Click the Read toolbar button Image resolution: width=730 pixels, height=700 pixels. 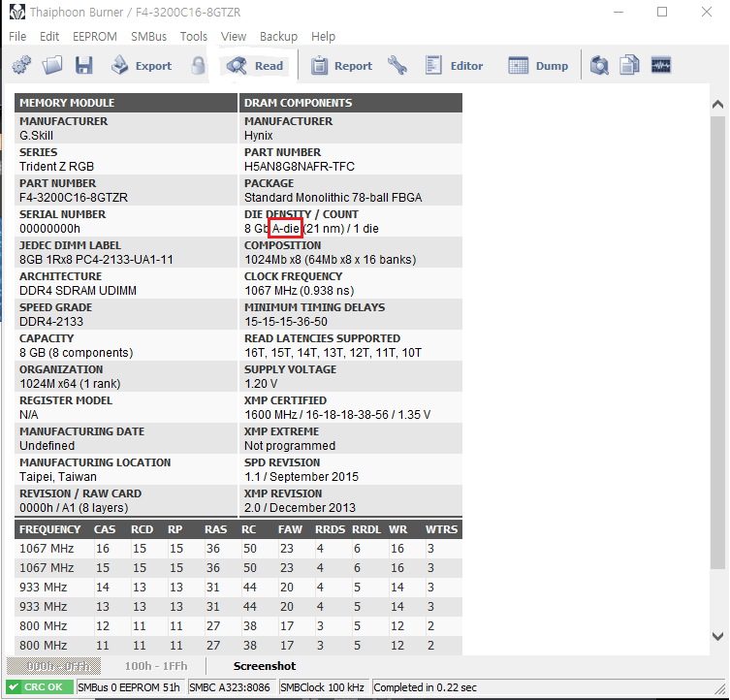(255, 66)
